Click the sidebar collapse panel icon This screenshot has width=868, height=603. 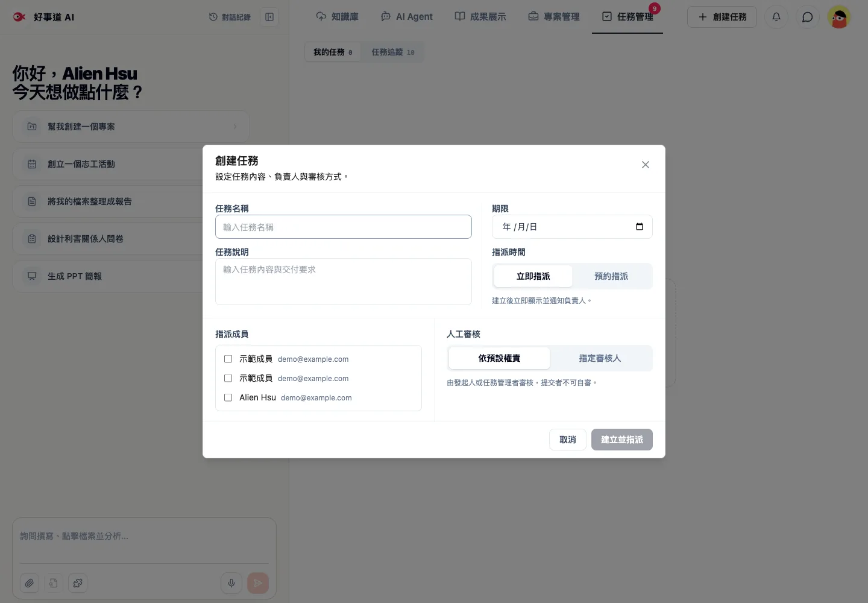pyautogui.click(x=269, y=17)
